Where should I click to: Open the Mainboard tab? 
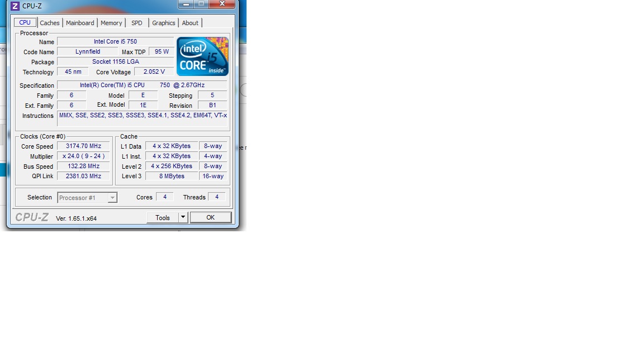tap(80, 23)
